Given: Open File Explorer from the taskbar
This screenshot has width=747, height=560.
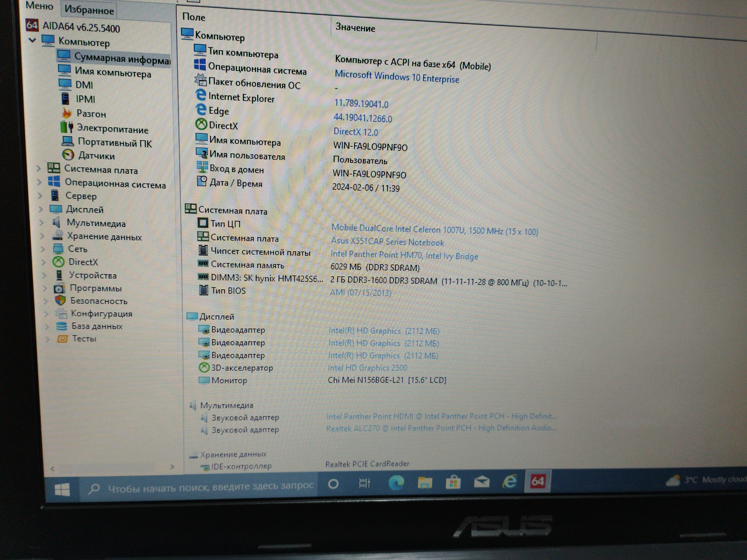Looking at the screenshot, I should pyautogui.click(x=425, y=483).
